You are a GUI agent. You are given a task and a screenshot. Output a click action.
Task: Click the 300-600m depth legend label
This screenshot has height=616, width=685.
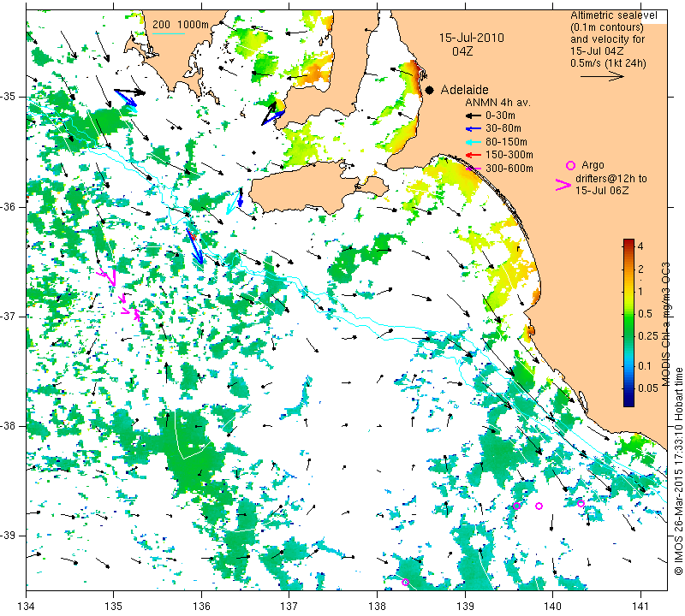[509, 169]
